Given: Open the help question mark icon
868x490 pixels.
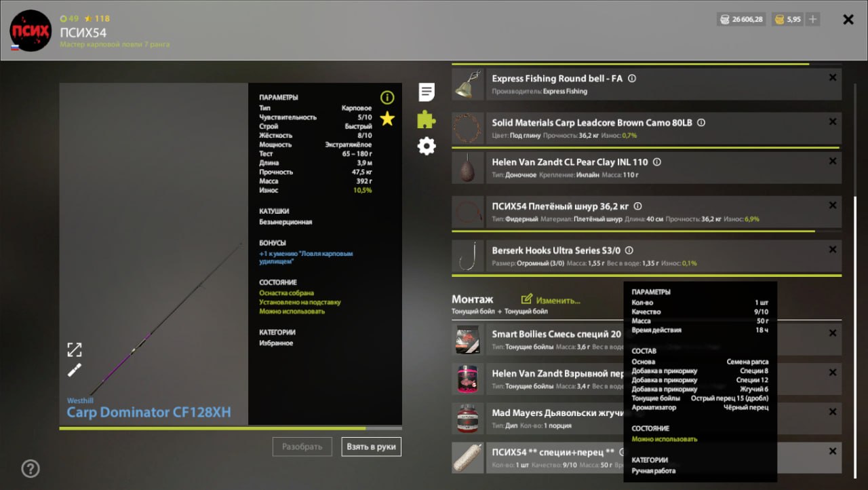Looking at the screenshot, I should (x=31, y=468).
